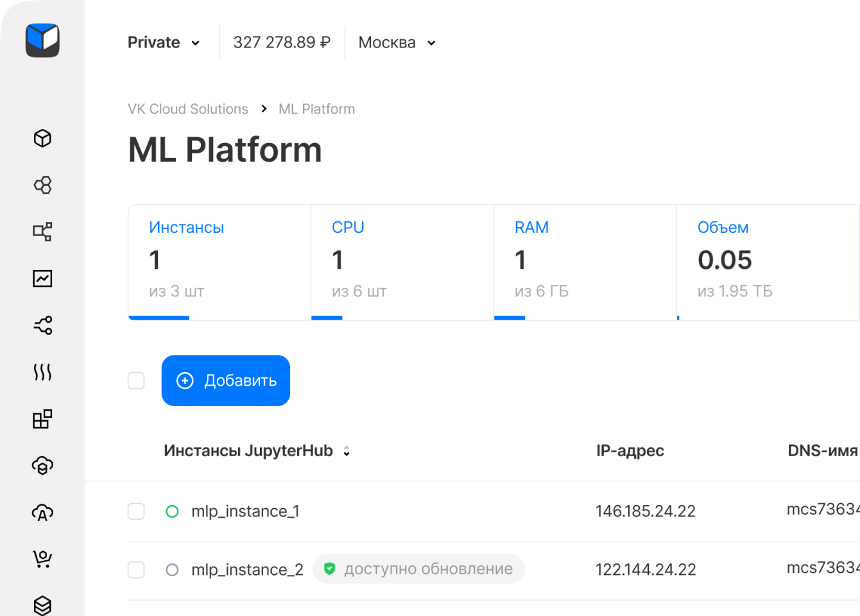Open the RAM quota card

[585, 262]
